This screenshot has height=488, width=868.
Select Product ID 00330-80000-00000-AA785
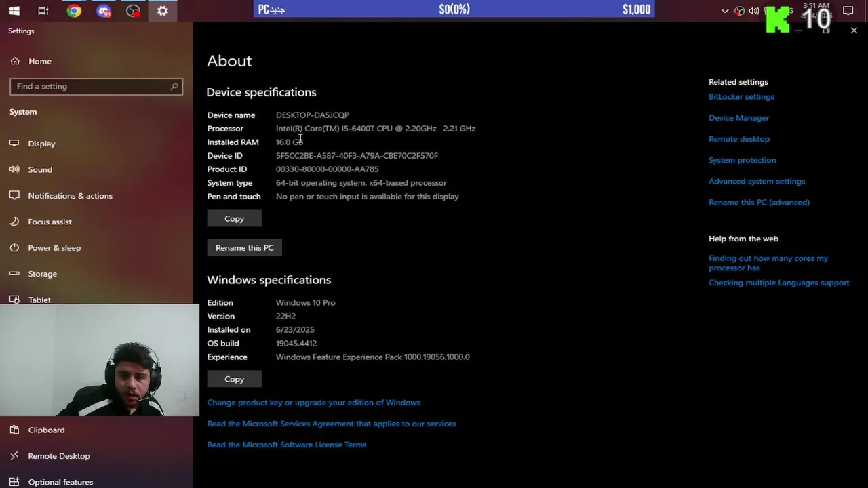click(327, 169)
